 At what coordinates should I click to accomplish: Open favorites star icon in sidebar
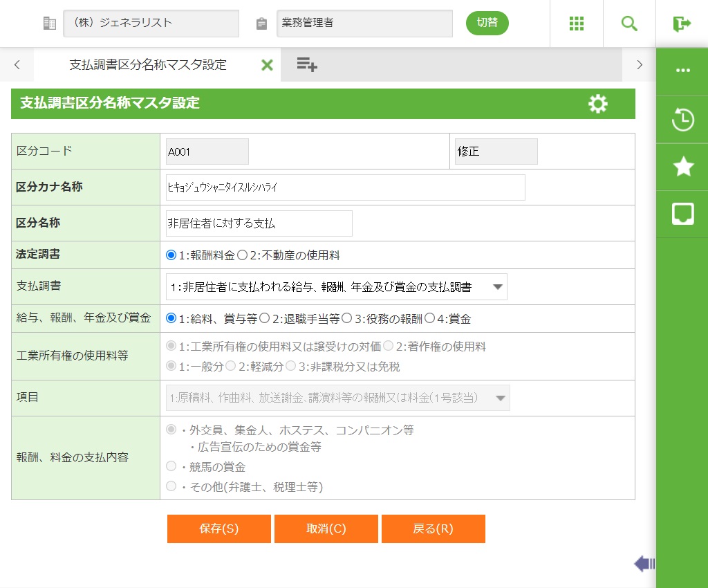coord(682,166)
